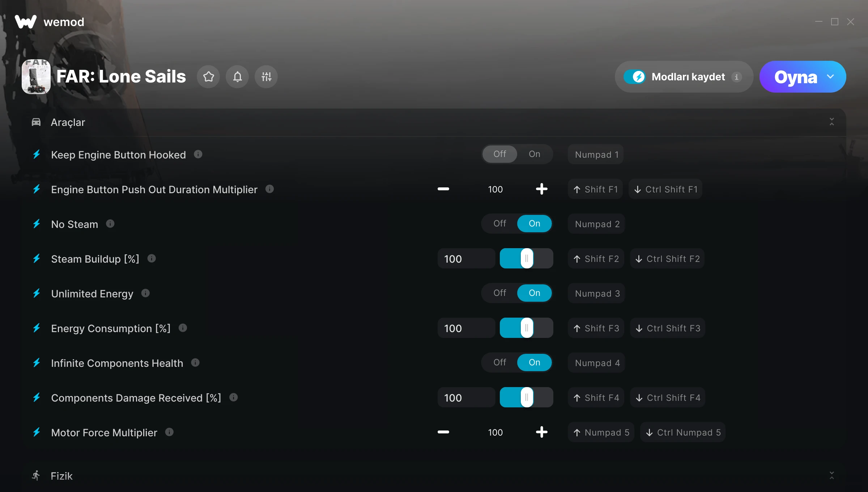Collapse the Araçlar section
Image resolution: width=868 pixels, height=492 pixels.
[832, 122]
